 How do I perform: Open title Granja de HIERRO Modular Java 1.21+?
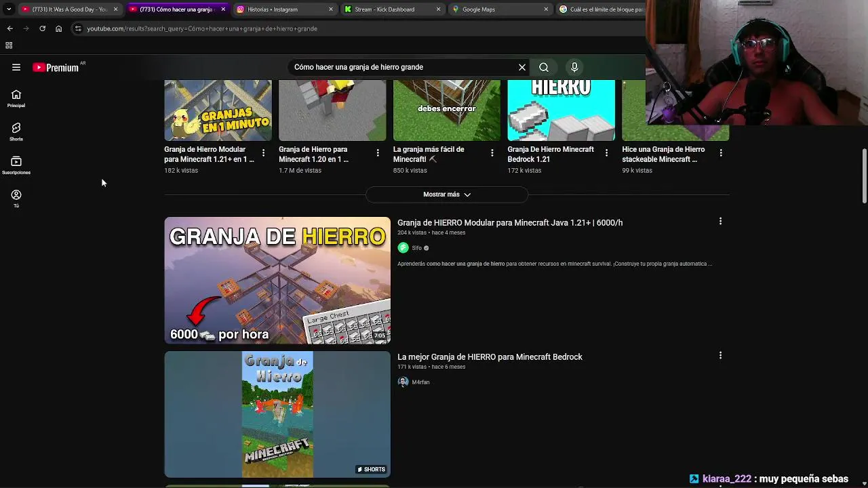510,222
